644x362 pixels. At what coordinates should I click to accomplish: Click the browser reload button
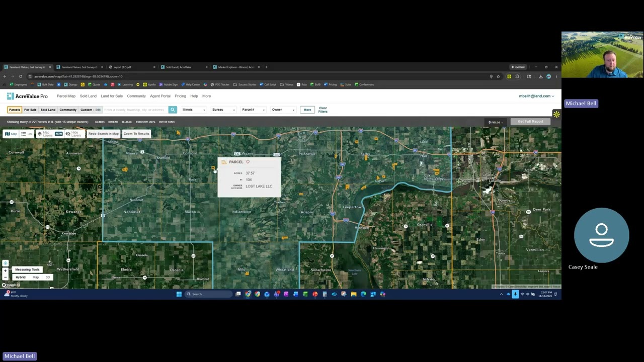click(21, 76)
